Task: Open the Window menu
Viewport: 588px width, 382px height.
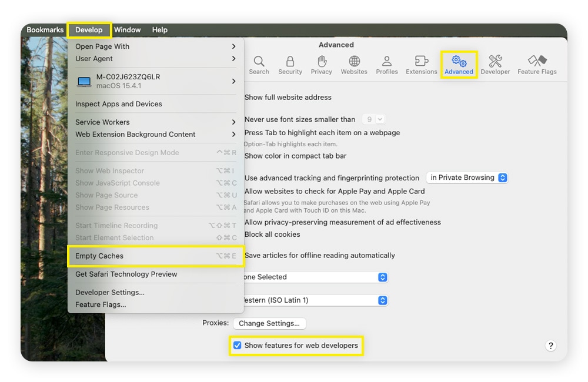Action: click(127, 30)
